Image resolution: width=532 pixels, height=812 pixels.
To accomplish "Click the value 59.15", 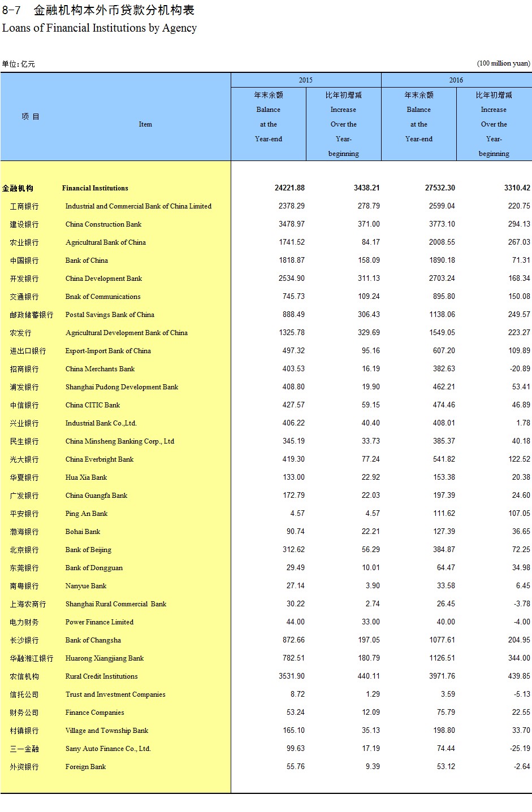I will coord(371,405).
